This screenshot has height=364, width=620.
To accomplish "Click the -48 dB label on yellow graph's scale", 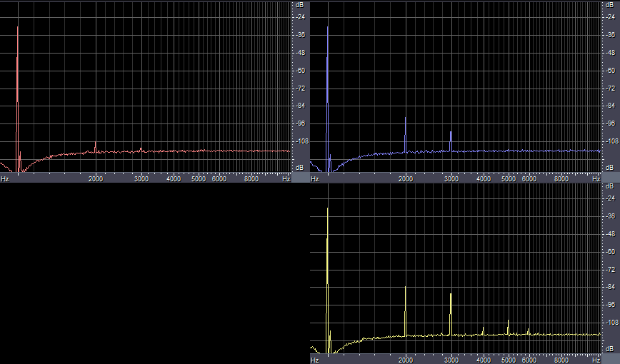I will point(610,234).
